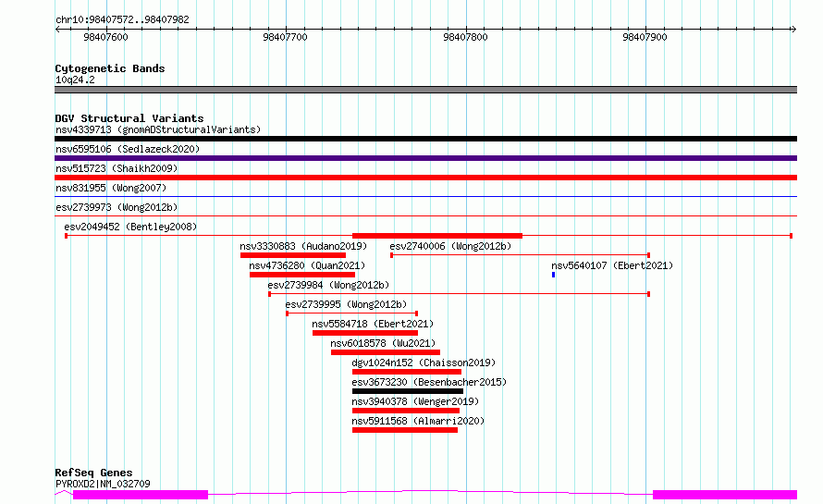This screenshot has width=823, height=504.
Task: Click the RefSeq Genes track heading
Action: (x=93, y=473)
